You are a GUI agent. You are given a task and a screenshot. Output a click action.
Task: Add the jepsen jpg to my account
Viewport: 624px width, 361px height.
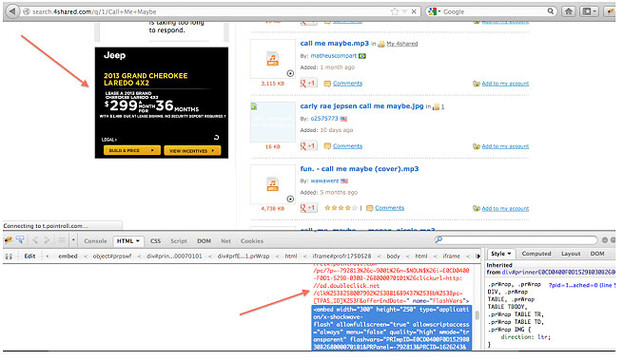coord(505,146)
